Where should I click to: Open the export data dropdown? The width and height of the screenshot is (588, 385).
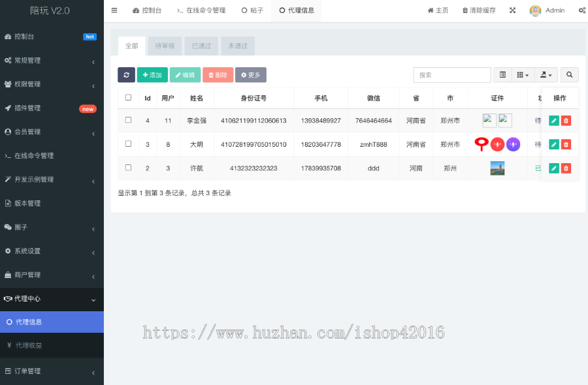(x=546, y=75)
